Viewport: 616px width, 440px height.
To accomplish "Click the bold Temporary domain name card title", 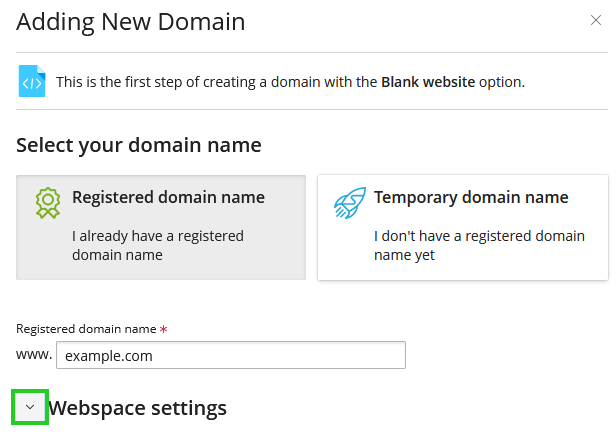I will pyautogui.click(x=471, y=197).
